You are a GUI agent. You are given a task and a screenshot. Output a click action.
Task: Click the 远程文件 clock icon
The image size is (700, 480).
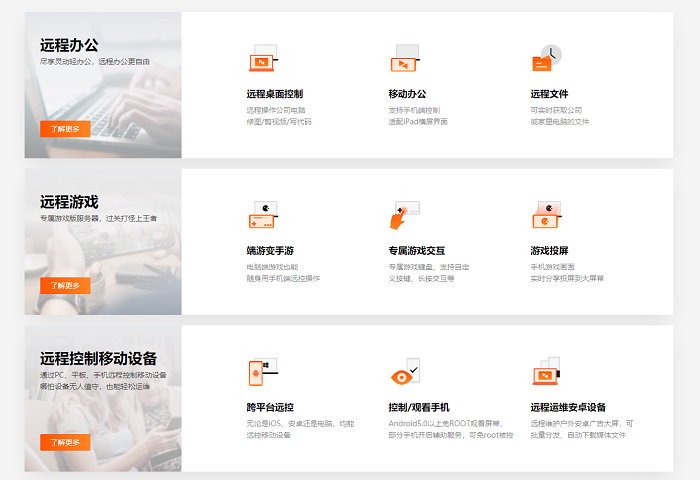click(546, 59)
